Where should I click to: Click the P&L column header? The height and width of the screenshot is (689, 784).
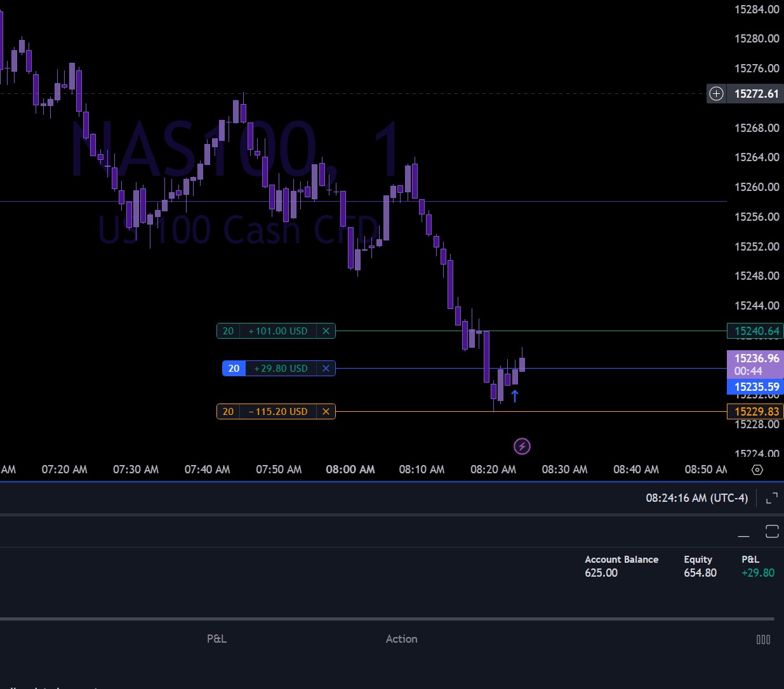tap(216, 639)
